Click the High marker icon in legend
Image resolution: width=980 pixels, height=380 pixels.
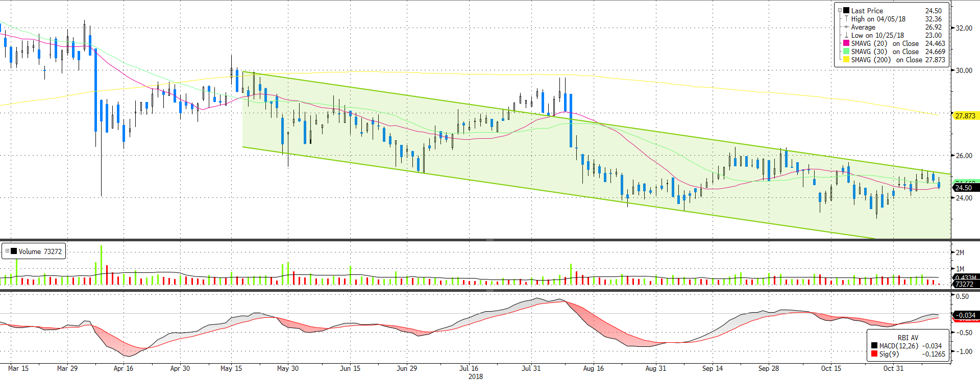846,18
